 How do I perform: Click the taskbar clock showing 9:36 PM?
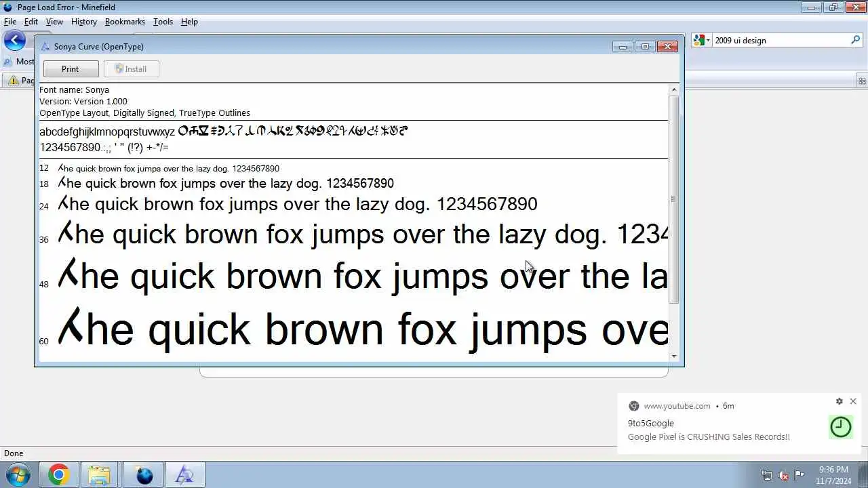pyautogui.click(x=833, y=475)
